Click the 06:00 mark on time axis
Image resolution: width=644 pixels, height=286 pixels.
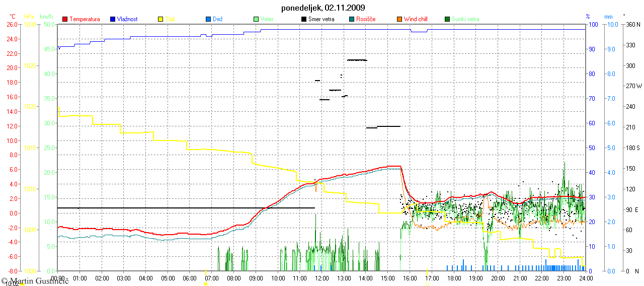tap(190, 278)
